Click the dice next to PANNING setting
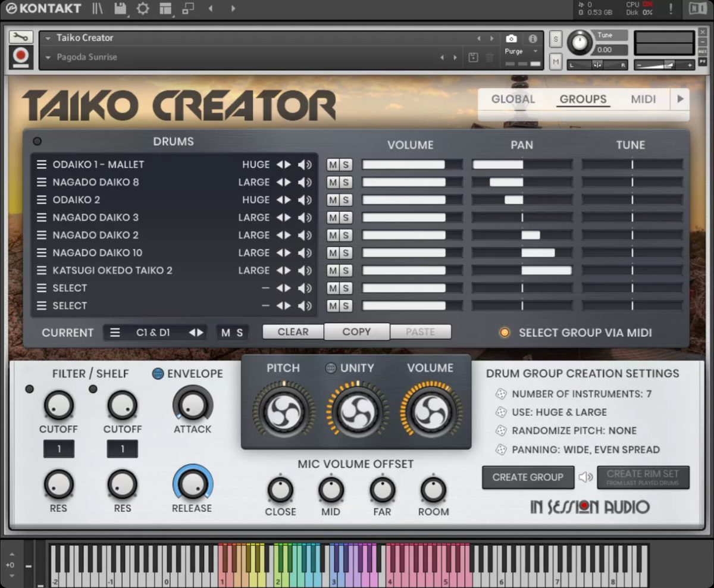The height and width of the screenshot is (588, 714). pos(502,450)
